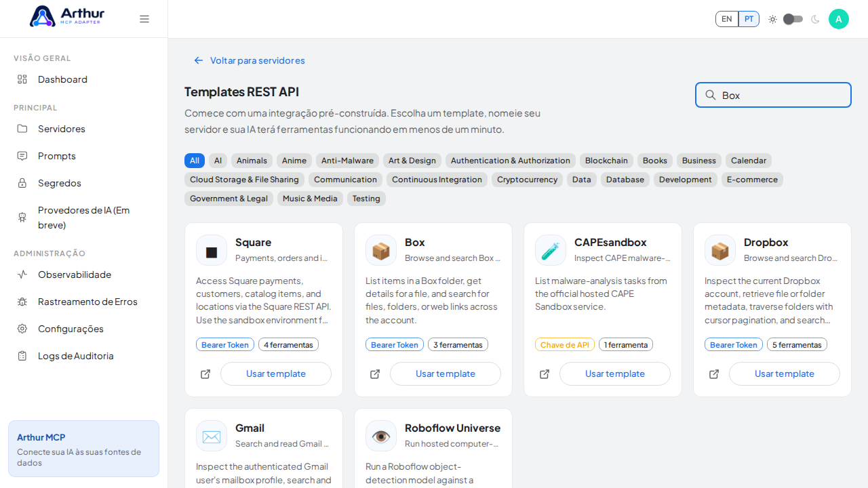Screen dimensions: 868x488
Task: Open the Dashboard page
Action: click(x=84, y=79)
